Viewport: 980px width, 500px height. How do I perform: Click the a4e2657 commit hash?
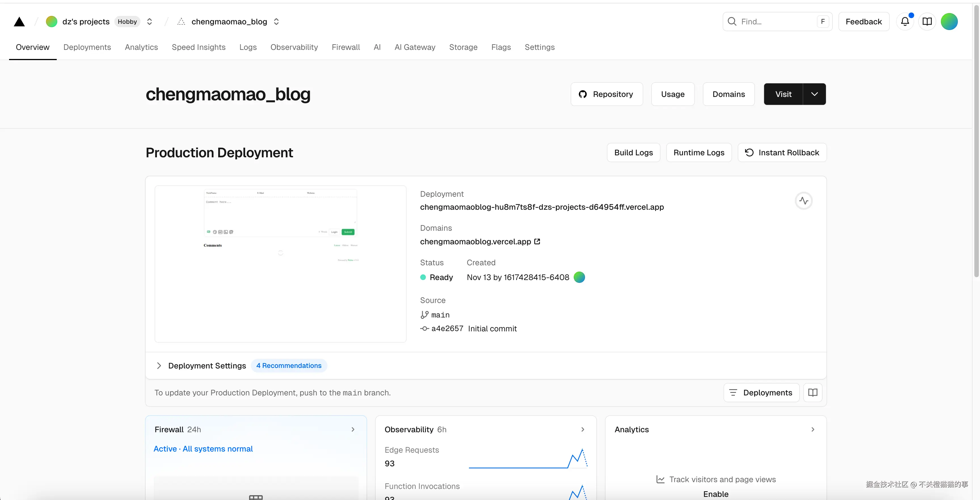(447, 329)
